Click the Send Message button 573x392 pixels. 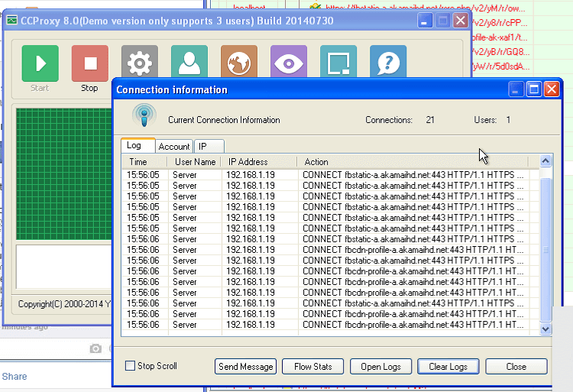click(245, 367)
